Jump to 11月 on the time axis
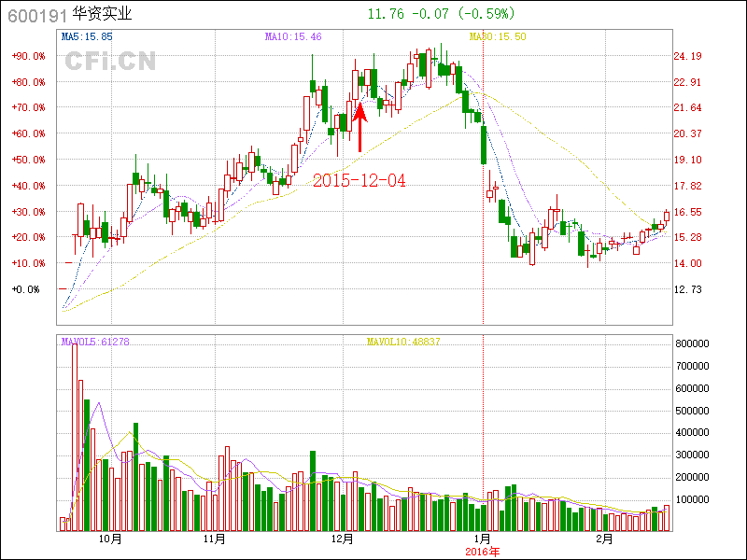Screen dimensions: 747x560 pyautogui.click(x=215, y=539)
